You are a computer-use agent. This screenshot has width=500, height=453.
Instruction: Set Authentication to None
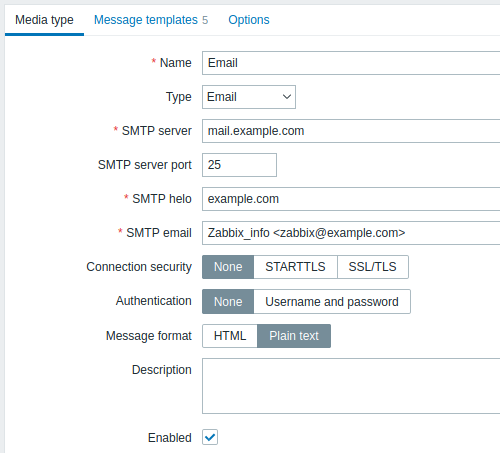point(228,302)
